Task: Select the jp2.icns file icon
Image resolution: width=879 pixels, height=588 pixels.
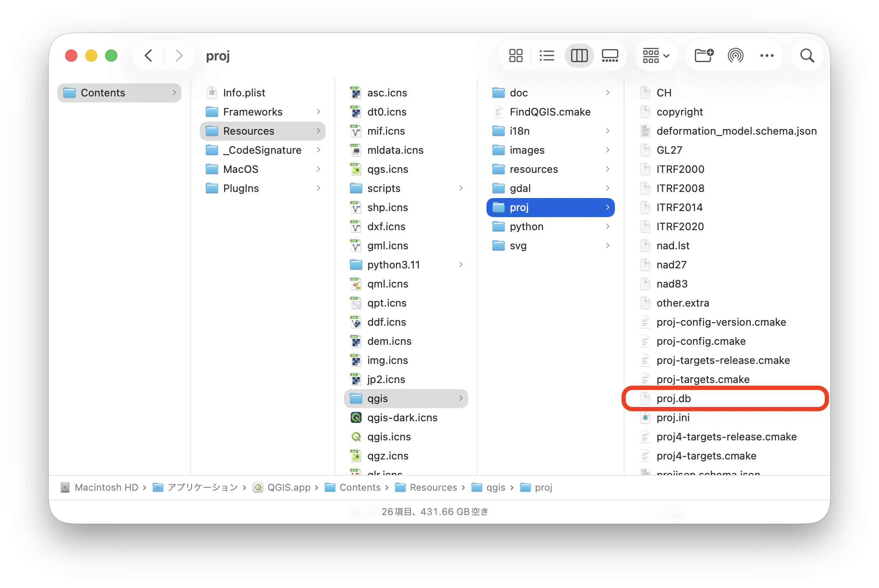Action: pos(356,380)
